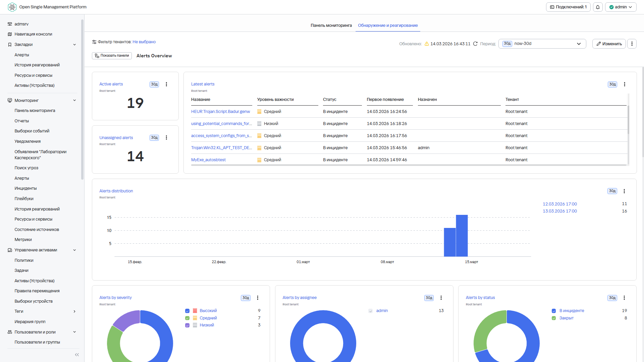Switch to Панель мониторинга tab

click(x=331, y=25)
